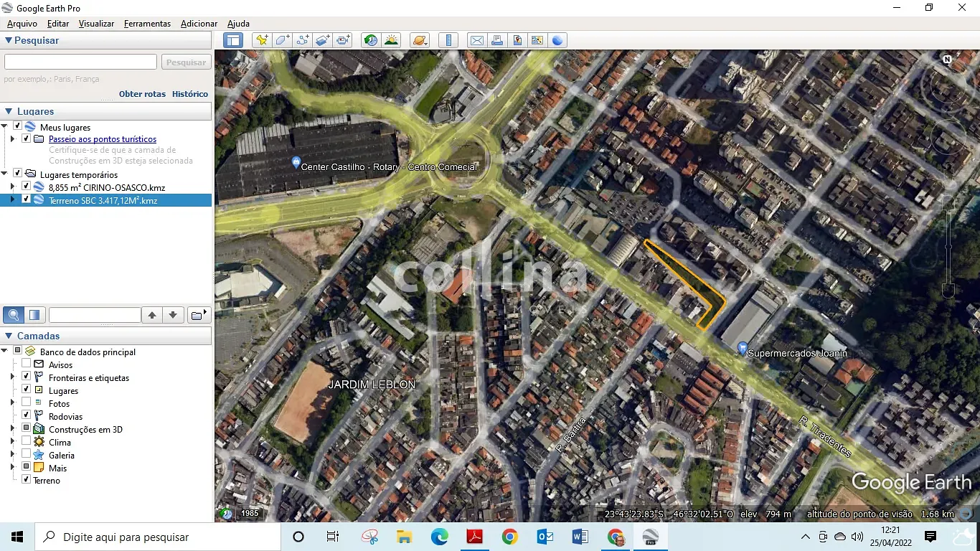
Task: Click the map zoom slider
Action: [x=948, y=245]
